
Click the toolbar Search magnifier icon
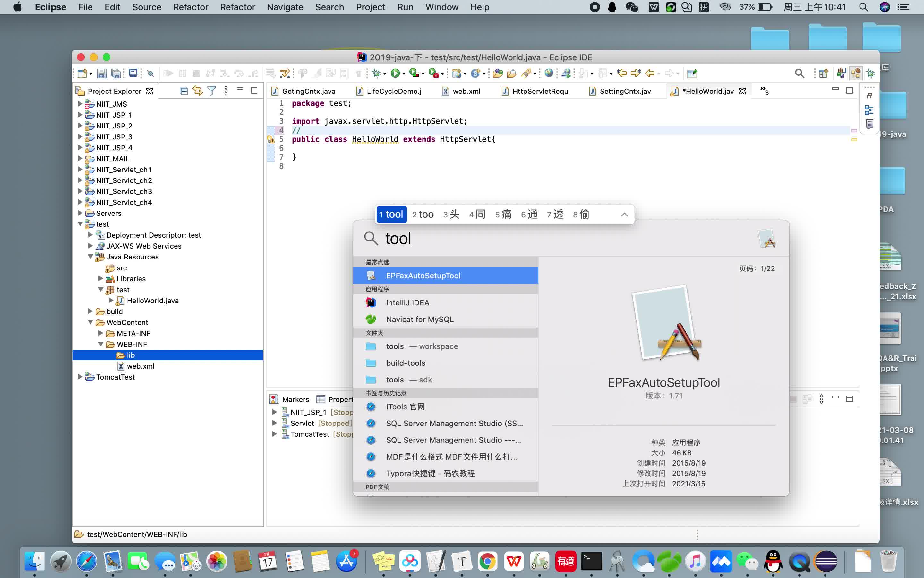(x=799, y=74)
